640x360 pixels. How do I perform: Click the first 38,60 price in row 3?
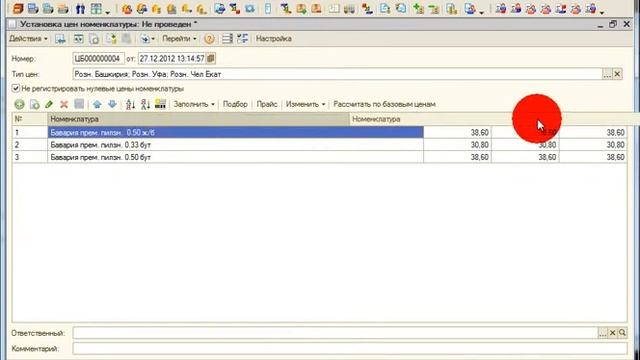pos(457,157)
